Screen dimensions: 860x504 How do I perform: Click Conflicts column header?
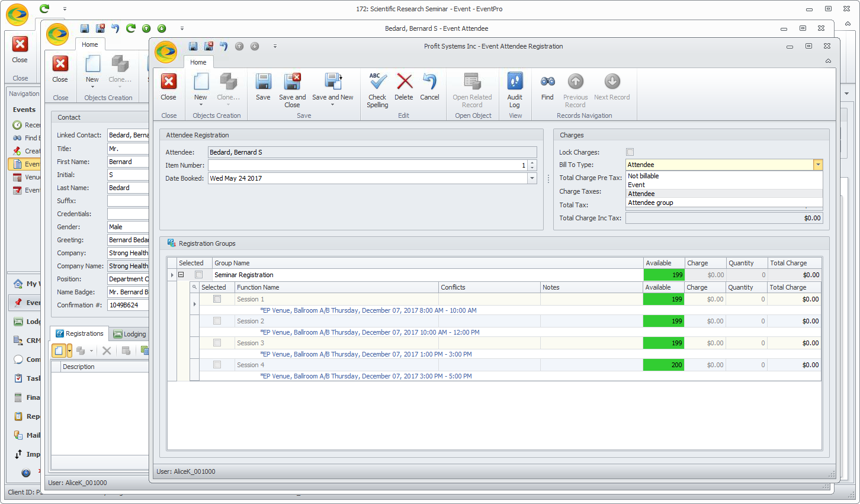pyautogui.click(x=489, y=287)
